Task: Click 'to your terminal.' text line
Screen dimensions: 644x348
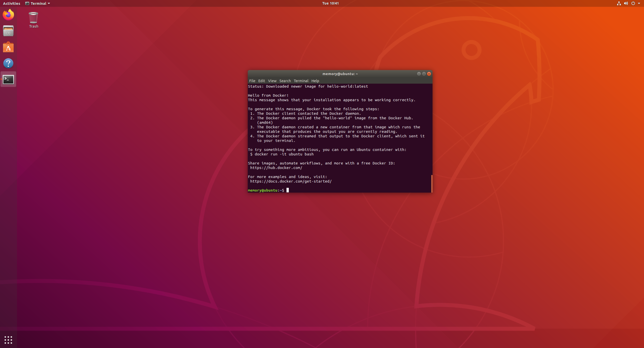Action: (x=276, y=141)
